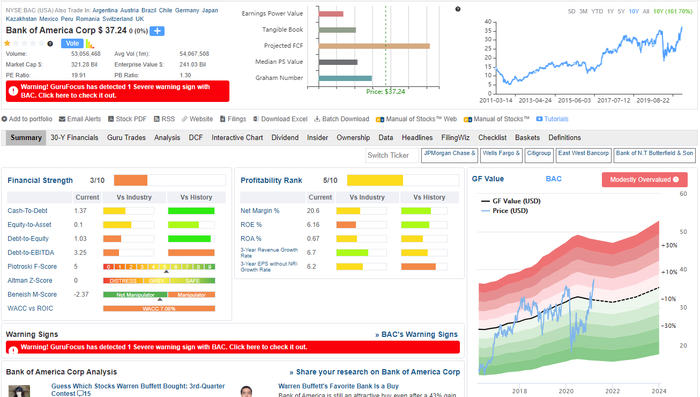Screen dimensions: 700x397
Task: Open the Net Margin % link
Action: coord(260,211)
